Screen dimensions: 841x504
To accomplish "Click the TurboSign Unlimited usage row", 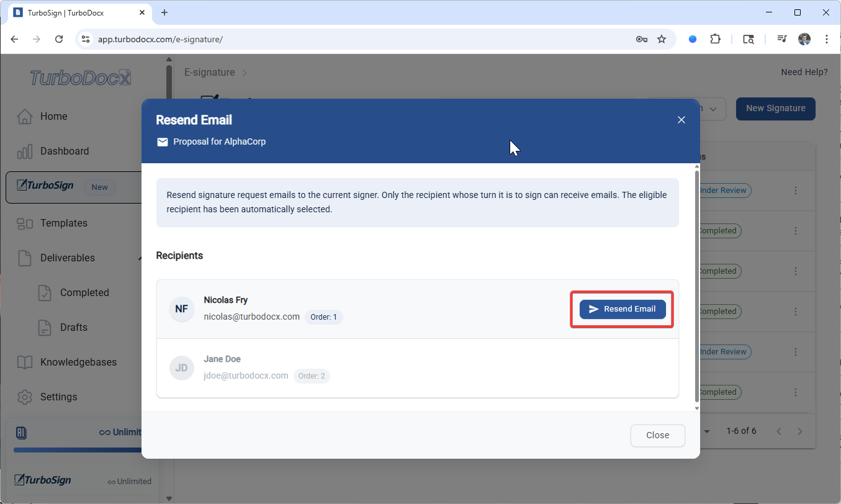I will point(83,480).
